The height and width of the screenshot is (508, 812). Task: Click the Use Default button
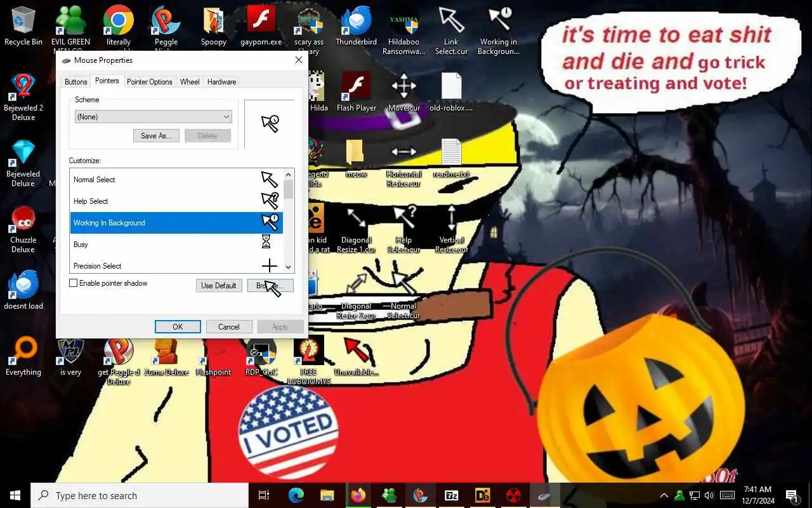[x=219, y=286]
